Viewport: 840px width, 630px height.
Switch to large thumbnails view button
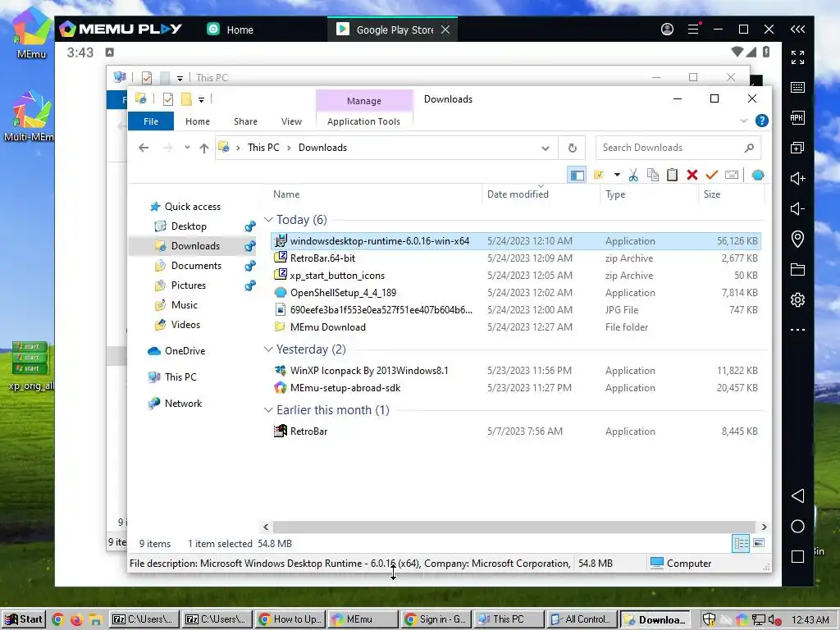pos(759,544)
